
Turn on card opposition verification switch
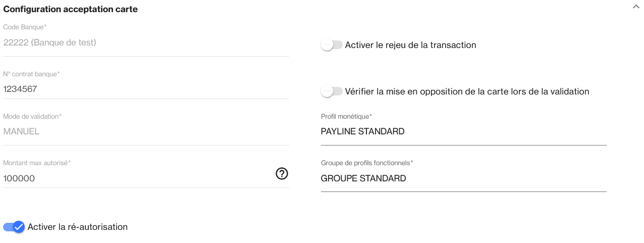click(x=332, y=91)
